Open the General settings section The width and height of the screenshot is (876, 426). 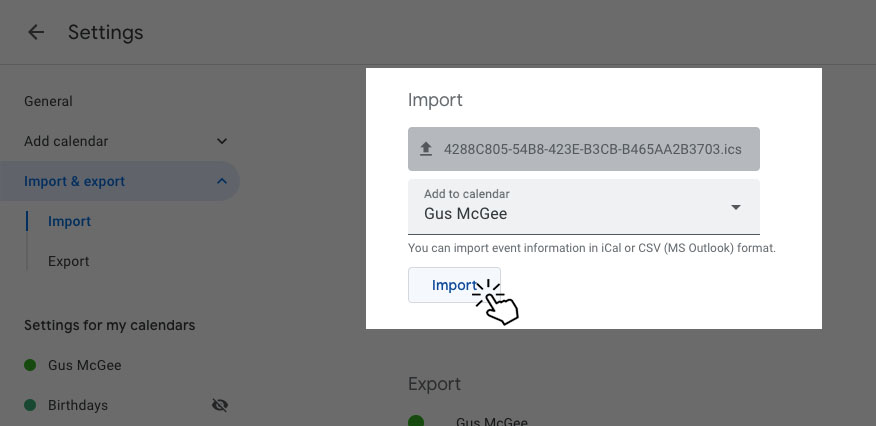(48, 101)
